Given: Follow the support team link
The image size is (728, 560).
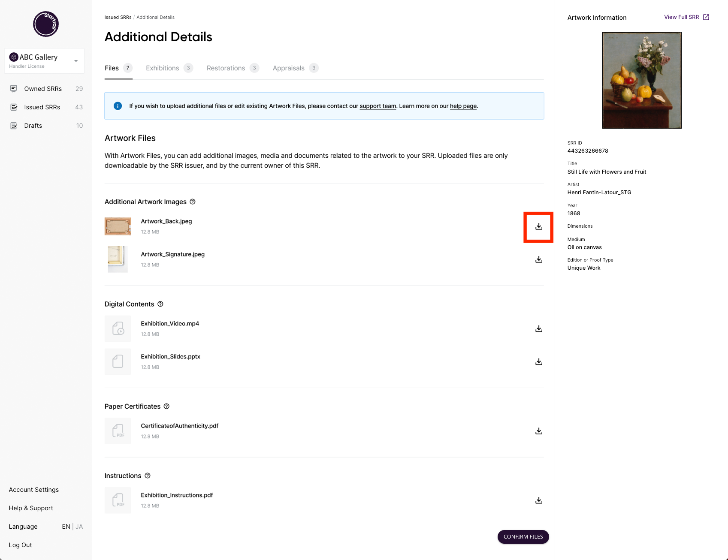Looking at the screenshot, I should [x=378, y=106].
